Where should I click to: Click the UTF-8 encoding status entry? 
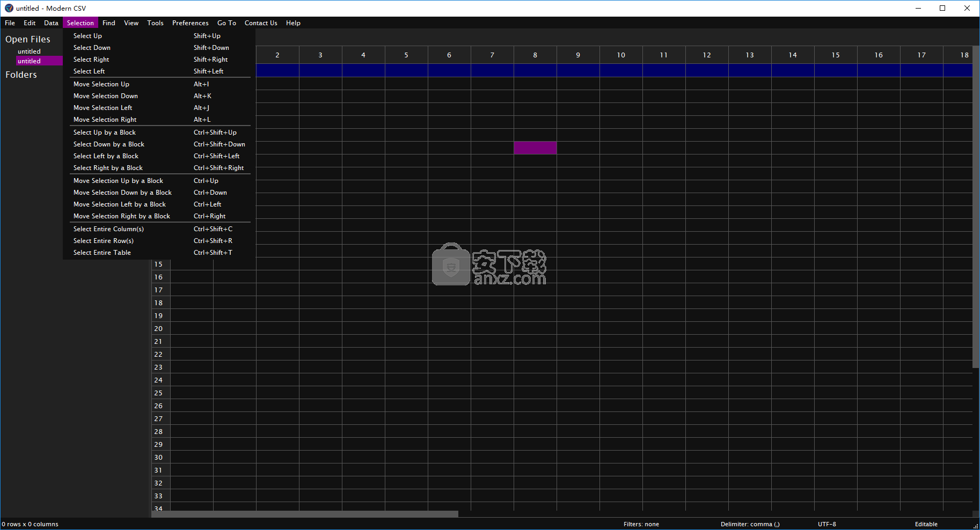coord(827,524)
